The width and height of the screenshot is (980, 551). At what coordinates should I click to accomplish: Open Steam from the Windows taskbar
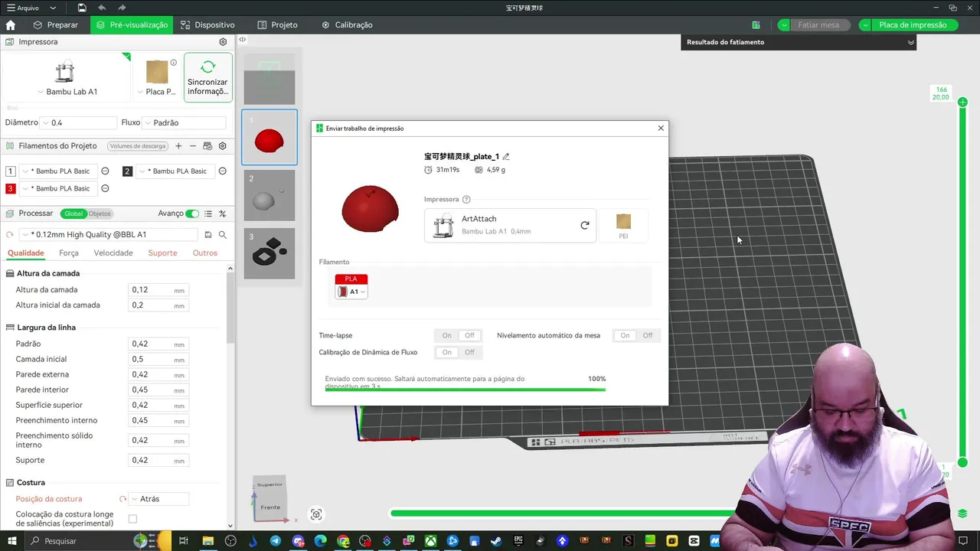[x=497, y=541]
